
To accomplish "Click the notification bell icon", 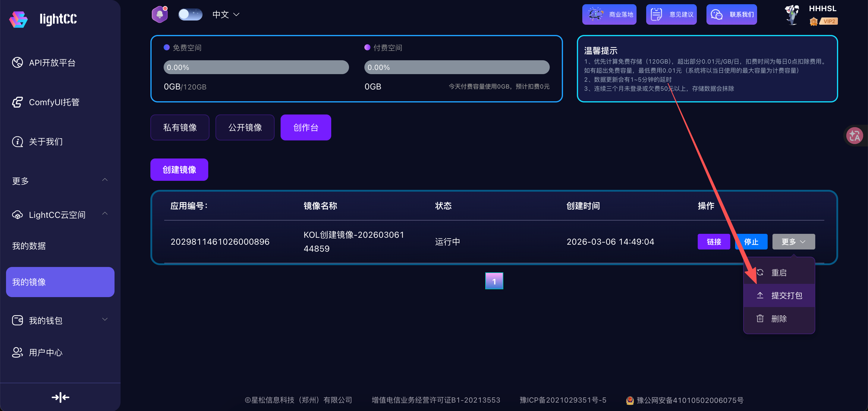I will pos(160,14).
